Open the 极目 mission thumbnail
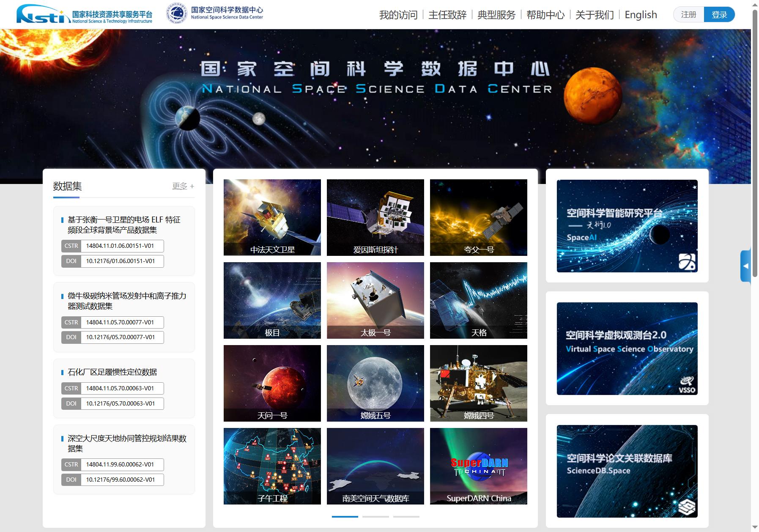The height and width of the screenshot is (532, 759). (x=272, y=300)
